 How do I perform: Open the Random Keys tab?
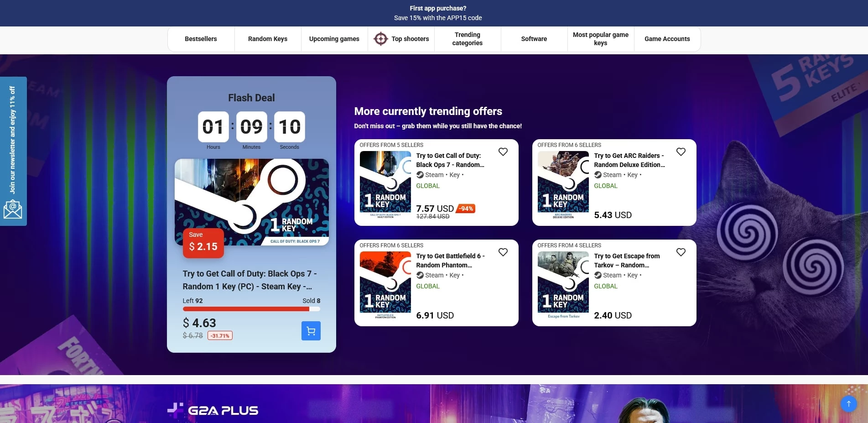(x=267, y=39)
